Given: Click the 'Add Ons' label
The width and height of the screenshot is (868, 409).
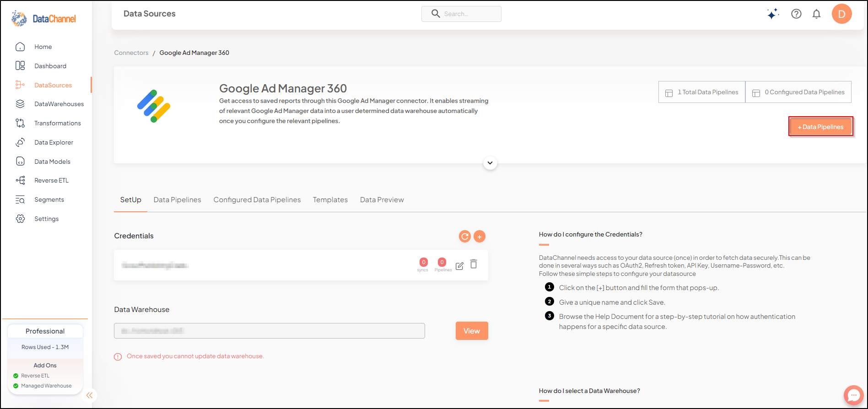Looking at the screenshot, I should pyautogui.click(x=45, y=365).
